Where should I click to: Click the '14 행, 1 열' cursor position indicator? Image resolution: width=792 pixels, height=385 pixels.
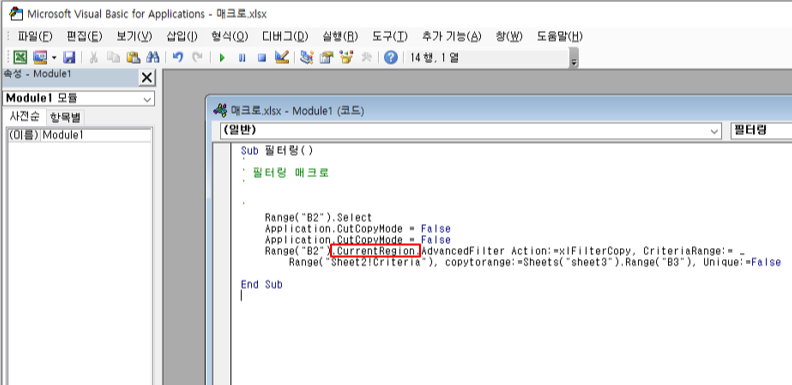434,58
